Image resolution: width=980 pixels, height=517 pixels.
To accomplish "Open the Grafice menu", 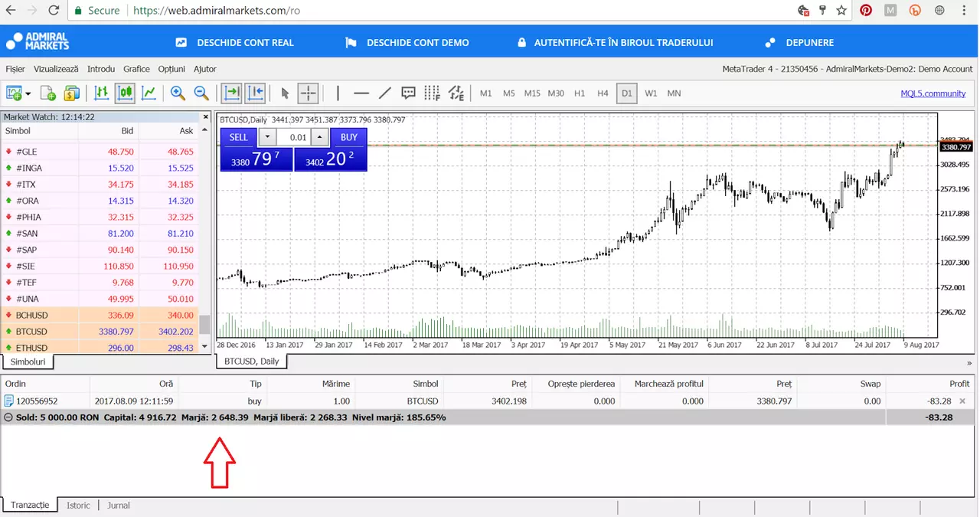I will [136, 69].
